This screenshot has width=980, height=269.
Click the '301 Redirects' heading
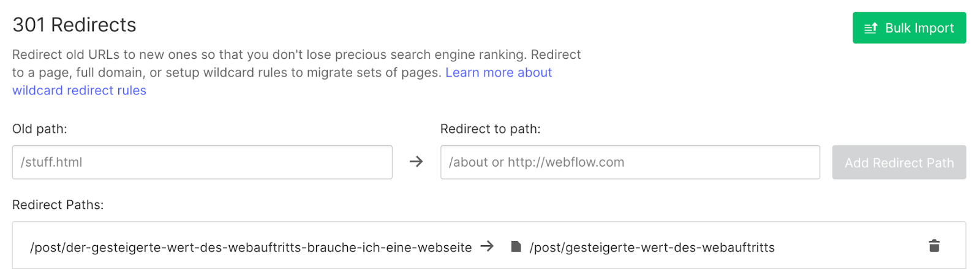[x=74, y=25]
